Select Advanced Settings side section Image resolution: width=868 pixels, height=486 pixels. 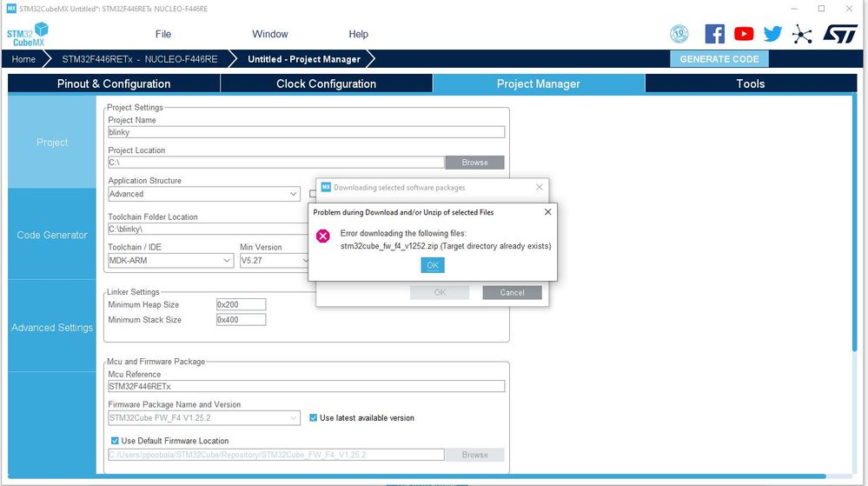point(52,328)
